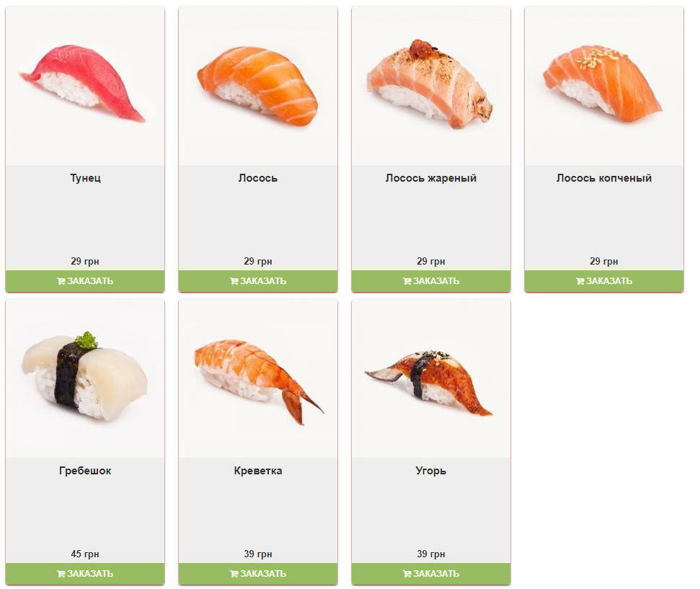
Task: Open the Креветка shrimp sushi photo
Action: pyautogui.click(x=258, y=378)
